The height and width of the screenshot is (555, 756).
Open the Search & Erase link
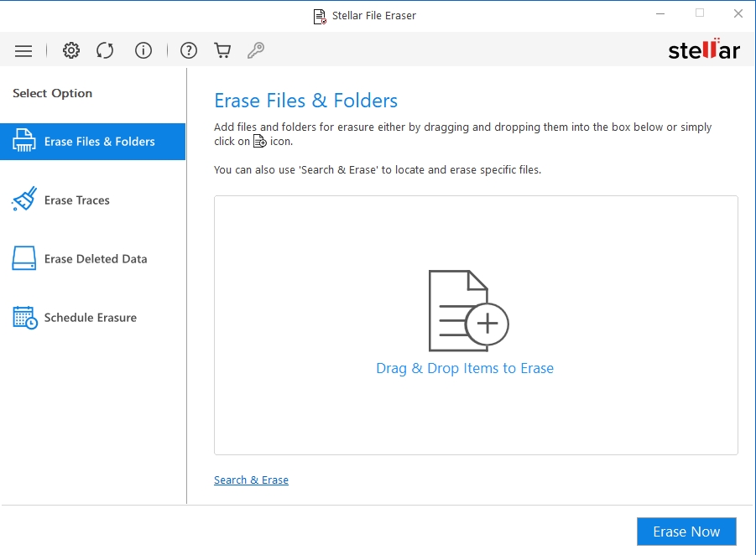click(251, 480)
